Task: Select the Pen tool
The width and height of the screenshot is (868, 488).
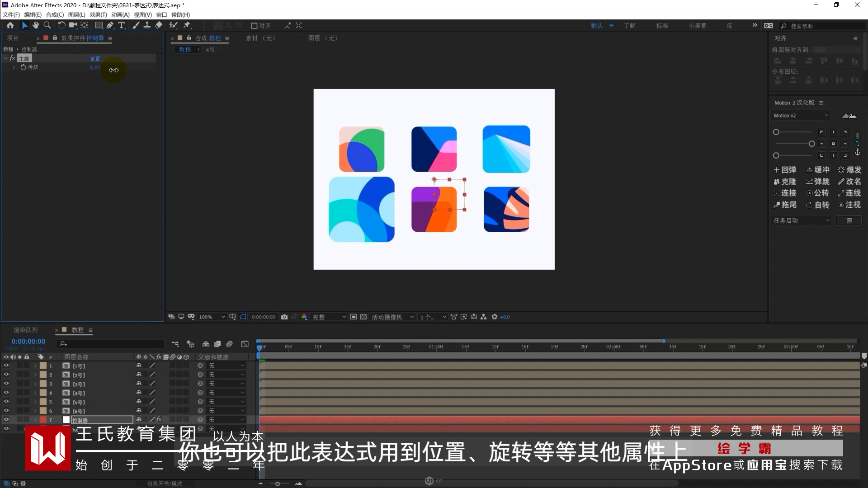Action: (x=110, y=25)
